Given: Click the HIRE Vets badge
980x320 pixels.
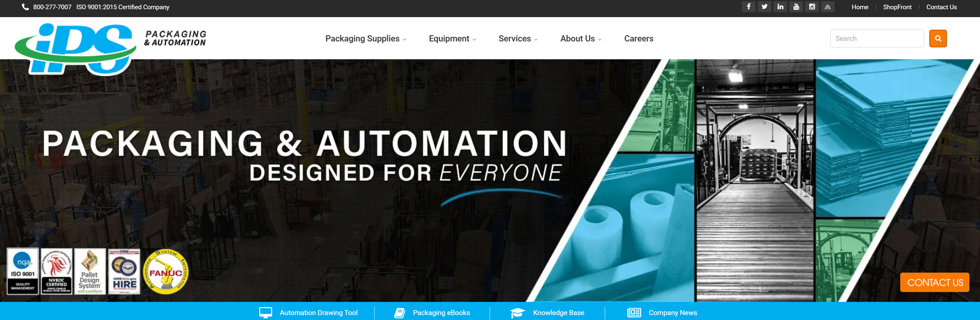Looking at the screenshot, I should click(124, 271).
